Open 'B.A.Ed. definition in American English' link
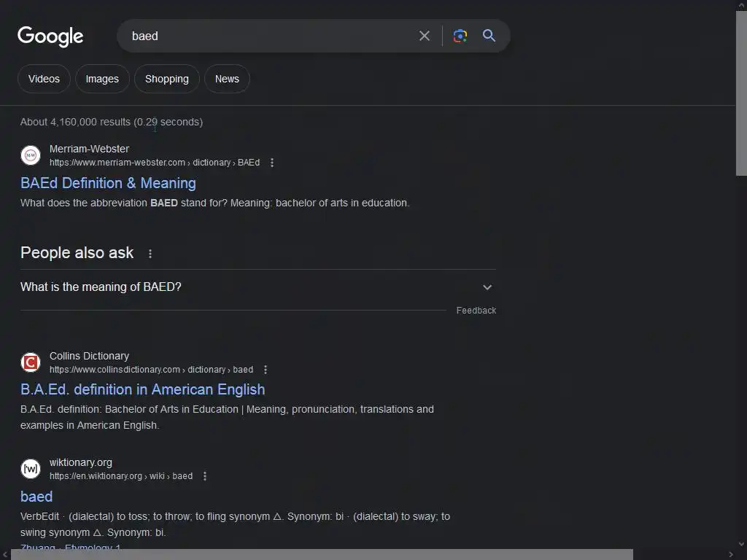The image size is (747, 560). [x=142, y=389]
